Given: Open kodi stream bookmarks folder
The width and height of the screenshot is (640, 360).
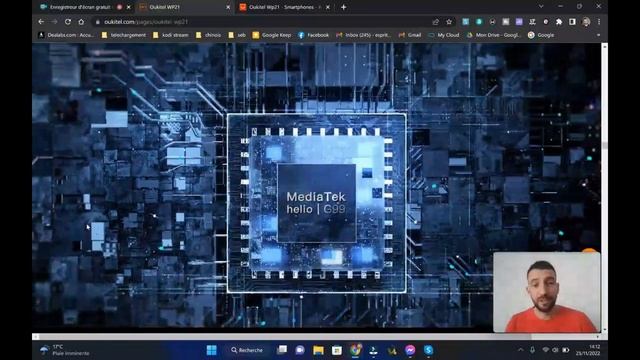Looking at the screenshot, I should (x=171, y=35).
